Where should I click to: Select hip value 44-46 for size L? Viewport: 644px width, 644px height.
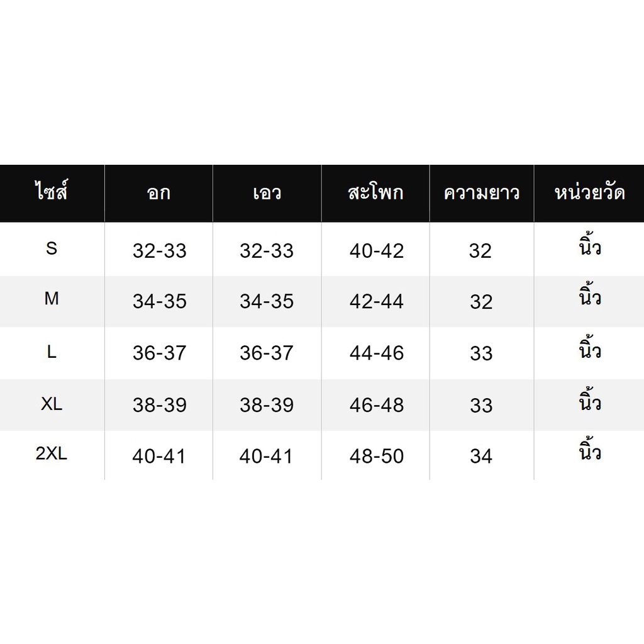(377, 353)
